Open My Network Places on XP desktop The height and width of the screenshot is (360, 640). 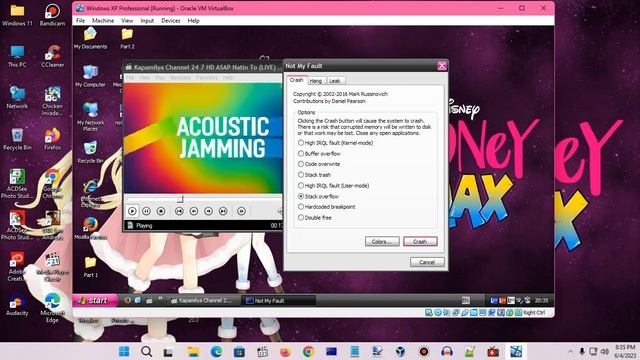coord(90,117)
